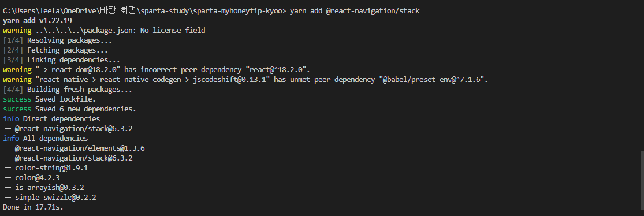This screenshot has height=216, width=644.
Task: Click the jscodeshift@0.13.1 unmet peer dependency warning
Action: coord(245,80)
